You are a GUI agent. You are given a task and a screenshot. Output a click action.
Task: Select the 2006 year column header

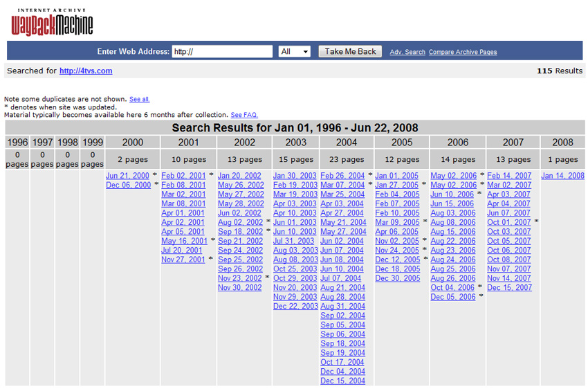tap(458, 143)
